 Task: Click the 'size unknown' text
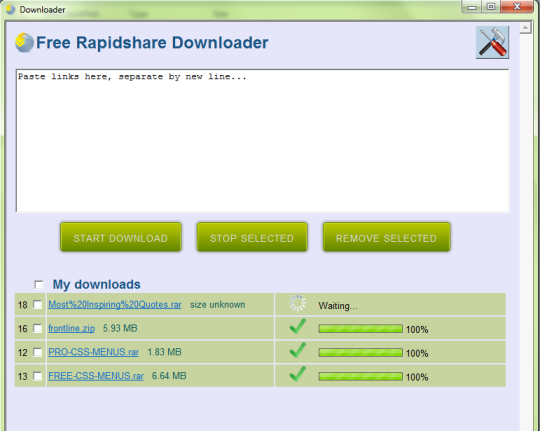coord(217,305)
